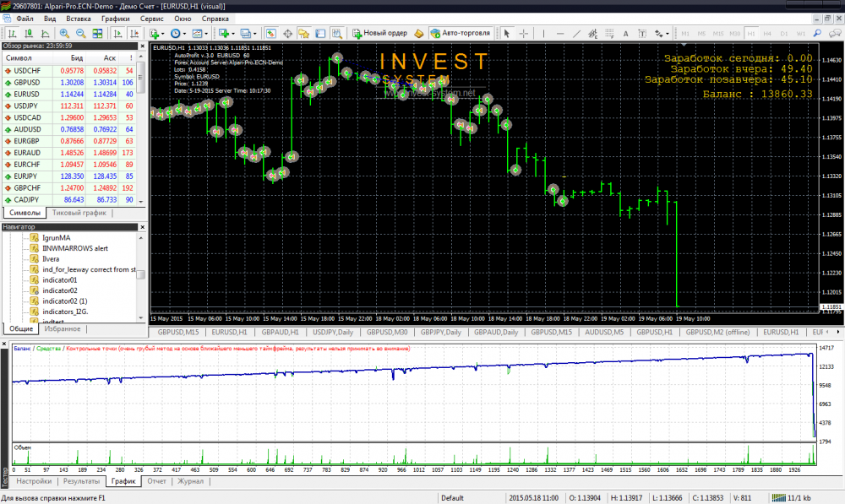Select the horizontal line drawing tool
The width and height of the screenshot is (845, 504).
point(560,34)
